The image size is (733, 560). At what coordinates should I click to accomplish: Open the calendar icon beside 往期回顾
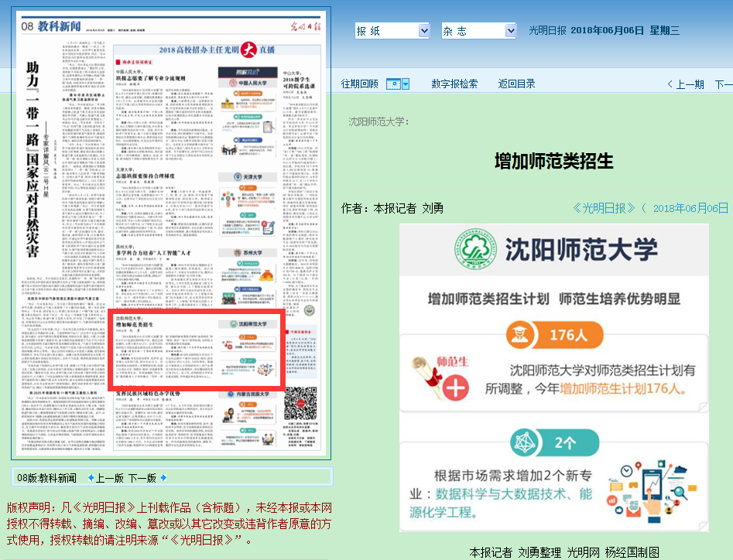pos(393,84)
